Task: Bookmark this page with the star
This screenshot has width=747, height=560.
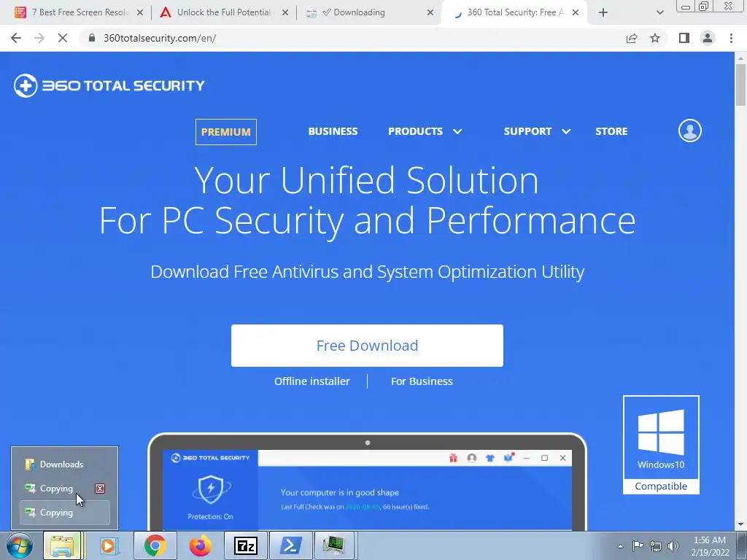Action: (655, 38)
